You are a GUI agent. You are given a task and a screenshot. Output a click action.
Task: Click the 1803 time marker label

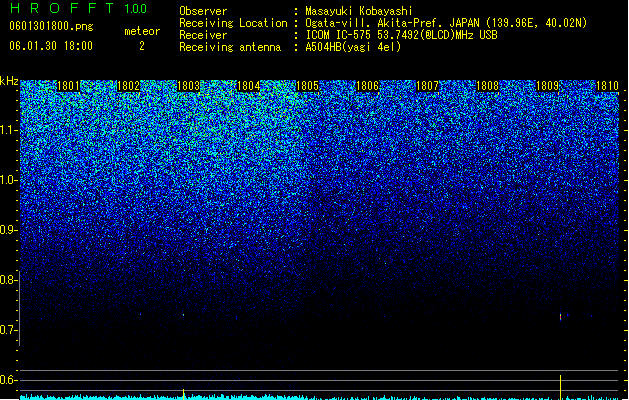pyautogui.click(x=188, y=86)
